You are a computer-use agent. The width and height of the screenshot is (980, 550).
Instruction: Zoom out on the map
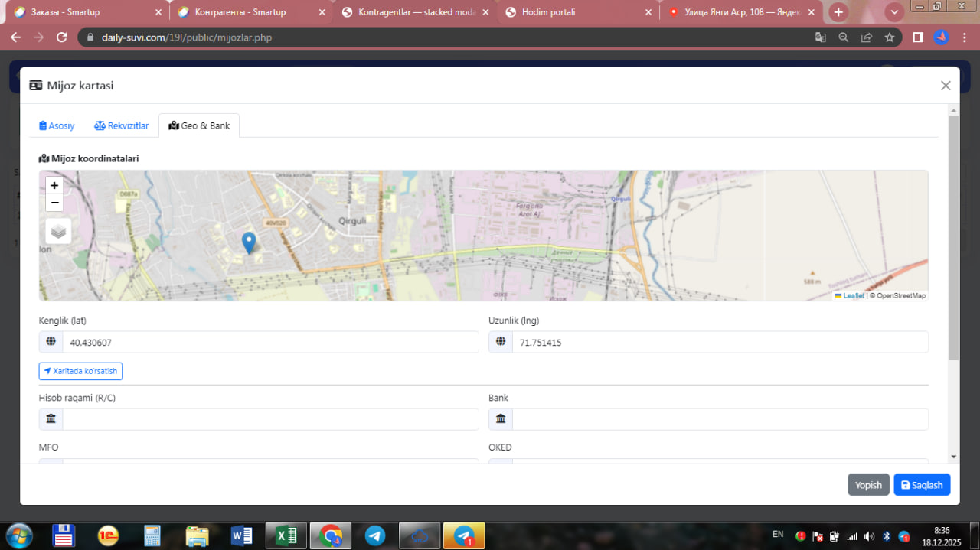tap(54, 203)
